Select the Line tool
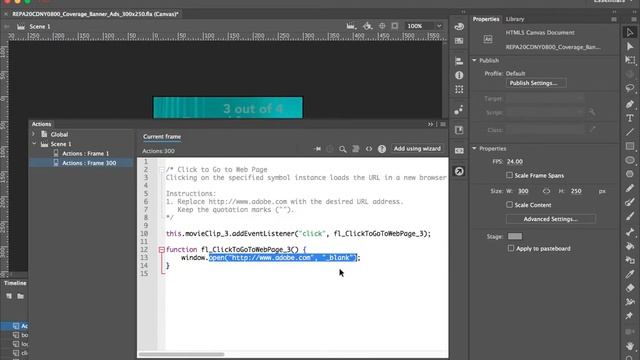 630,132
